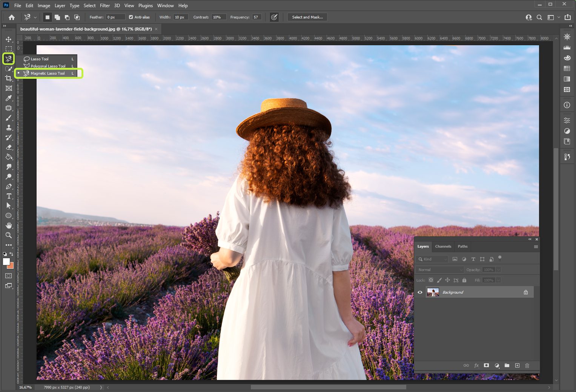The height and width of the screenshot is (392, 576).
Task: Select the Rectangular Marquee tool
Action: [x=9, y=49]
